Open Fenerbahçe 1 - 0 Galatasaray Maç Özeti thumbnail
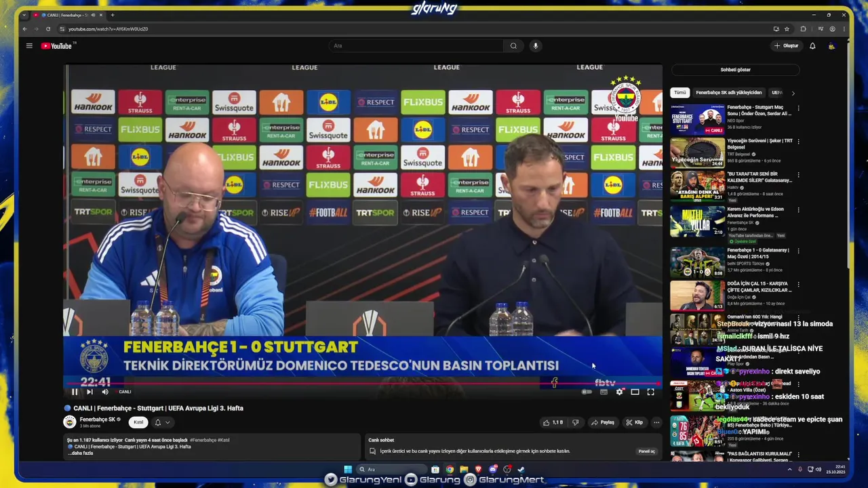 click(x=697, y=262)
